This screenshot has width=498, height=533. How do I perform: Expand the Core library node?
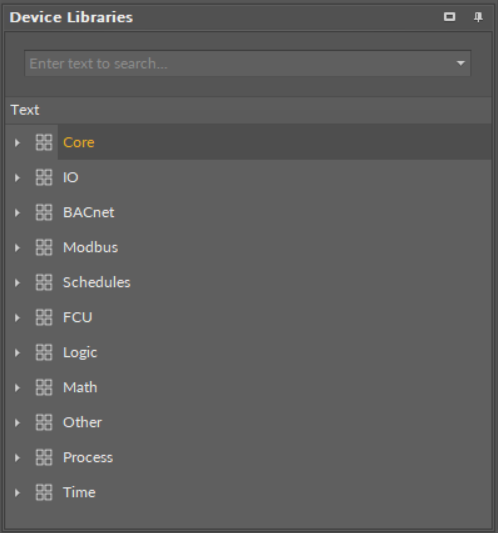[x=17, y=143]
